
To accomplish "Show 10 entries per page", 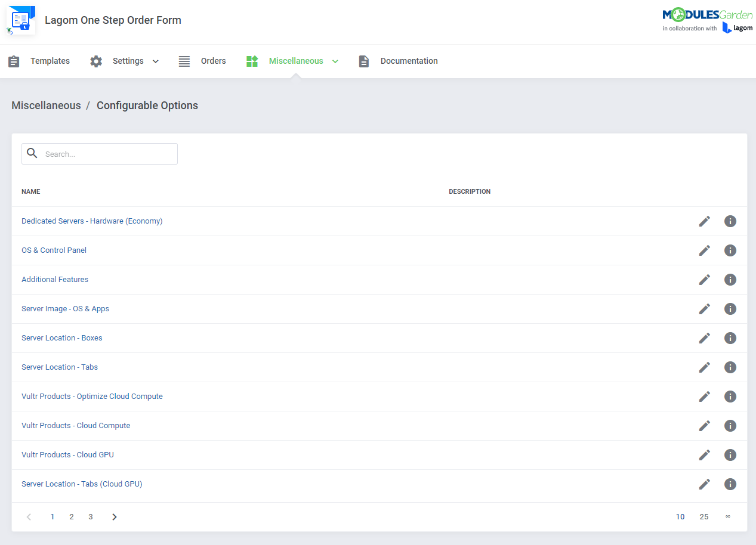I will (680, 517).
